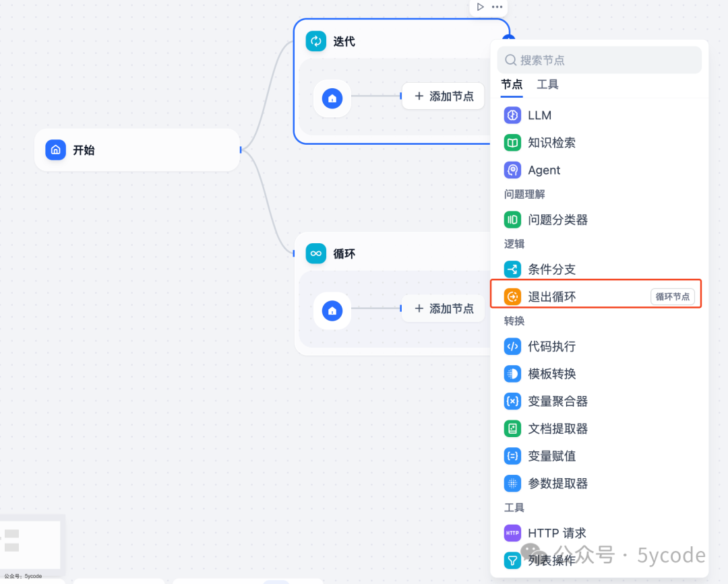Click the 逻辑 section heading
The height and width of the screenshot is (584, 728).
click(x=514, y=244)
